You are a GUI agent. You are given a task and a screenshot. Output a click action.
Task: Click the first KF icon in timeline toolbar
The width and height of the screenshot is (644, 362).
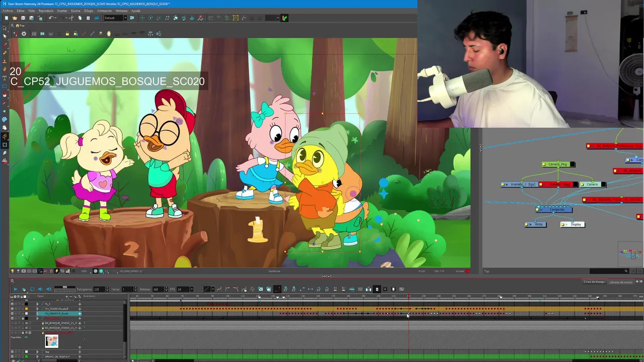click(x=285, y=289)
